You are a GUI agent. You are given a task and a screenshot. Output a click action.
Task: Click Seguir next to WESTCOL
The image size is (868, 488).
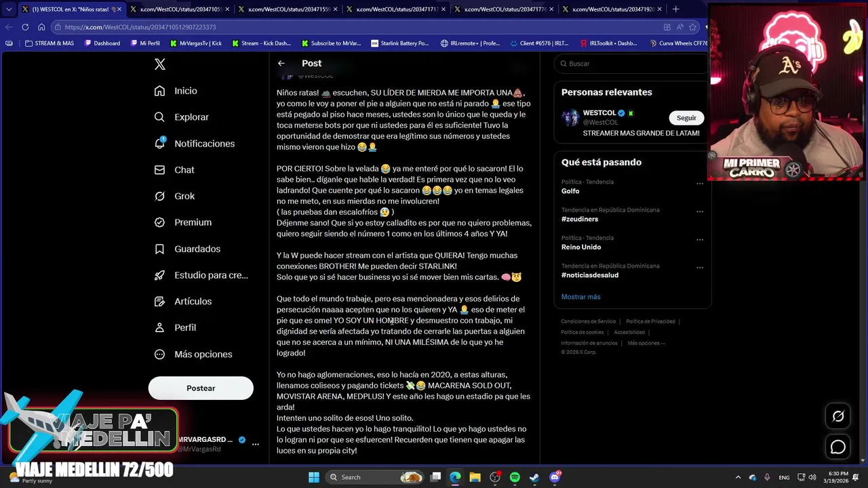[x=686, y=118]
